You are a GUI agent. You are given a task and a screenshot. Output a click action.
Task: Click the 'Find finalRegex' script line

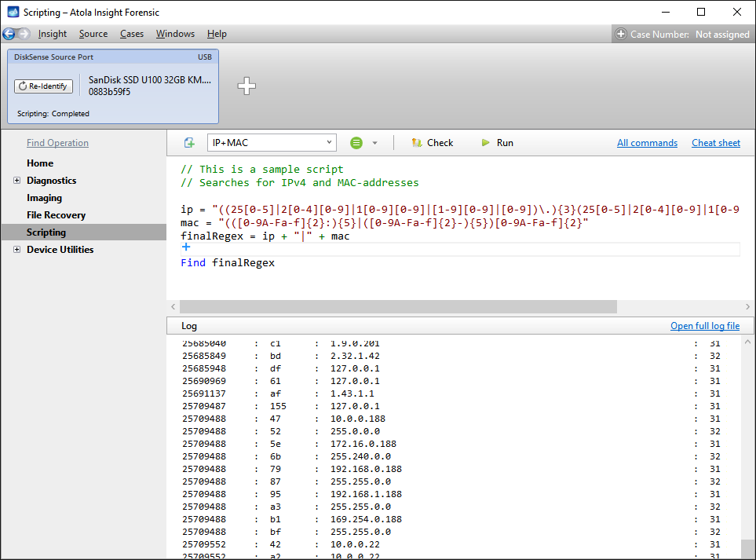pos(228,262)
